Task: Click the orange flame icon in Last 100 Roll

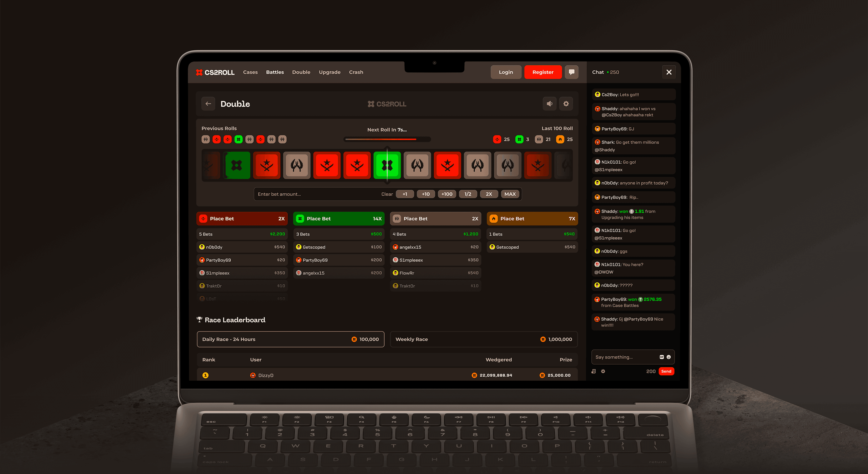Action: [560, 139]
